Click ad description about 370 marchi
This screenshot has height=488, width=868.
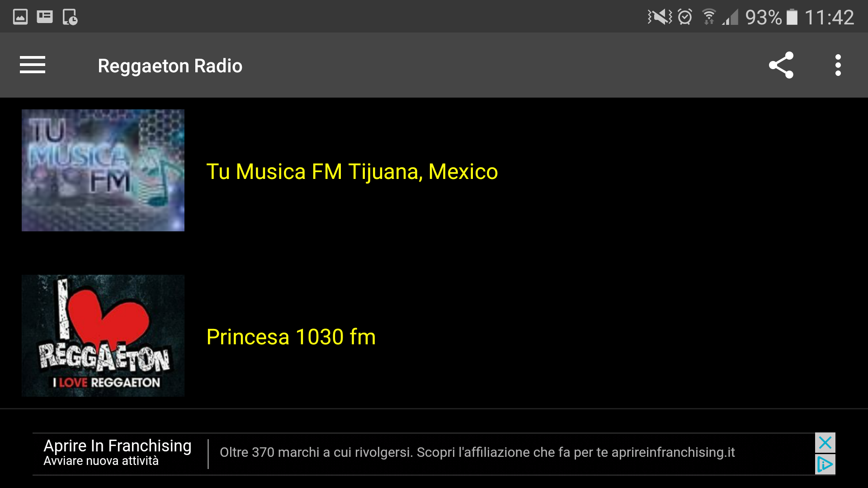point(477,452)
